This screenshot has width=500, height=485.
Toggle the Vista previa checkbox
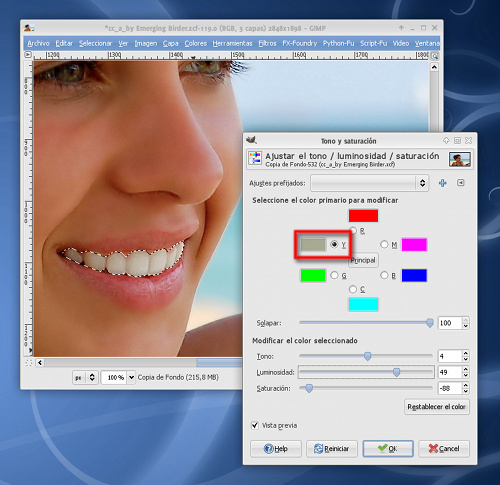255,425
